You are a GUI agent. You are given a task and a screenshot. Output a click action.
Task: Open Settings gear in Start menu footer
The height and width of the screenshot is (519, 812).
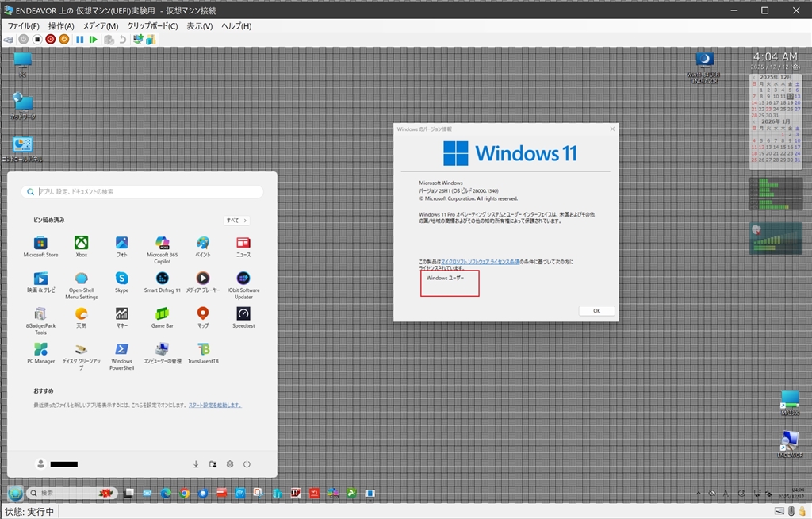click(230, 464)
